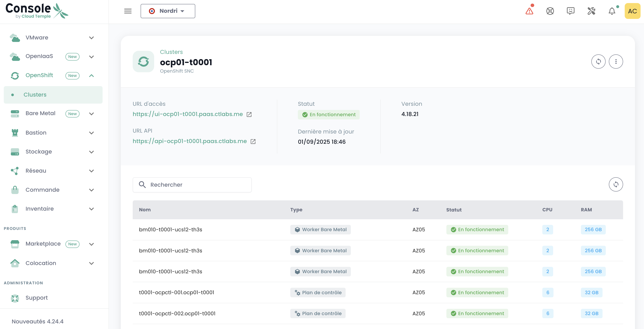Open the cluster three-dot options menu
The image size is (644, 329).
[x=616, y=61]
